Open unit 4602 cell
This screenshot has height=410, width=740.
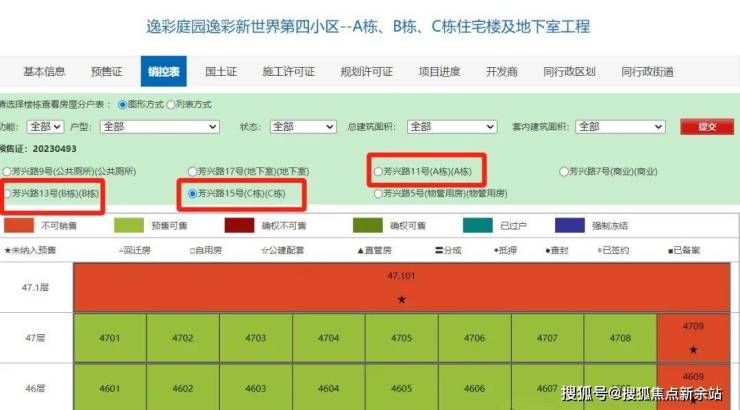click(x=183, y=387)
